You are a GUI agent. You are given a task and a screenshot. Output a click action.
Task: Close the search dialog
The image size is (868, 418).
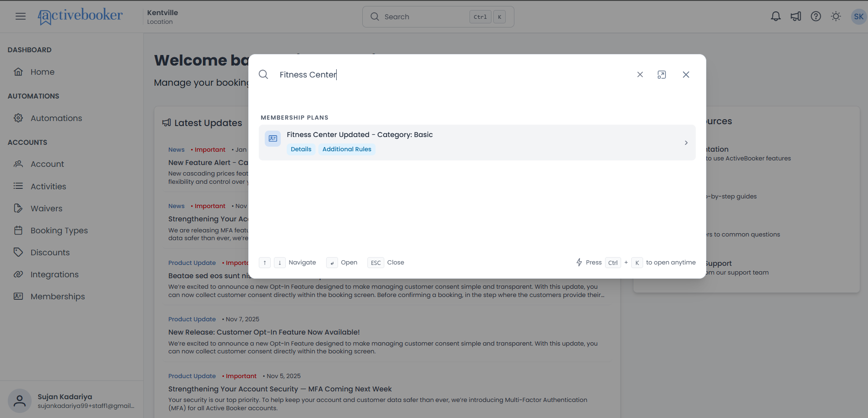coord(686,75)
